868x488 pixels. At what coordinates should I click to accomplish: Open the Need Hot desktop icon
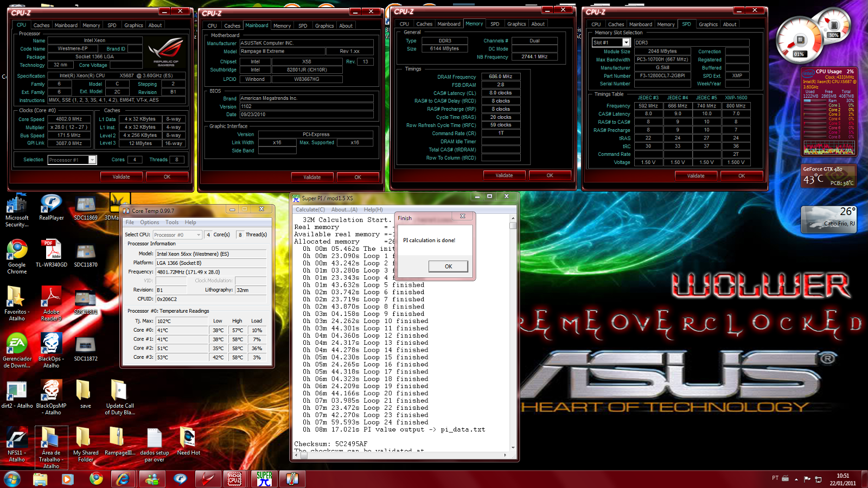pyautogui.click(x=188, y=441)
